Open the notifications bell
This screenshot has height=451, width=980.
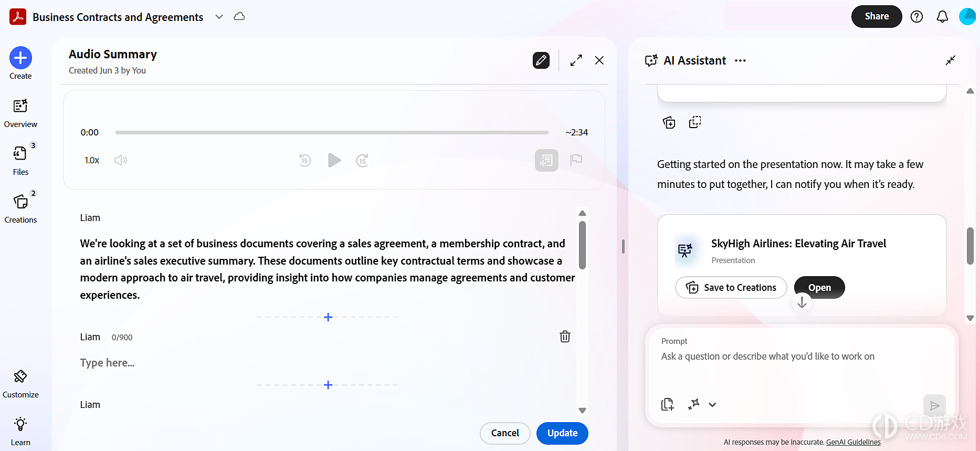943,17
